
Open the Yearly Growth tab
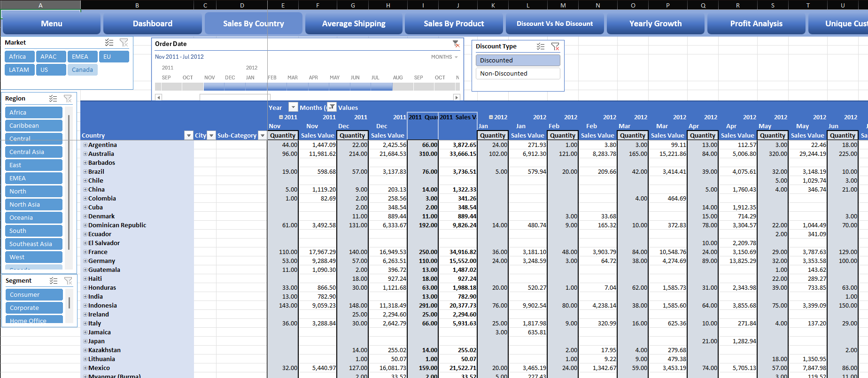pyautogui.click(x=655, y=23)
